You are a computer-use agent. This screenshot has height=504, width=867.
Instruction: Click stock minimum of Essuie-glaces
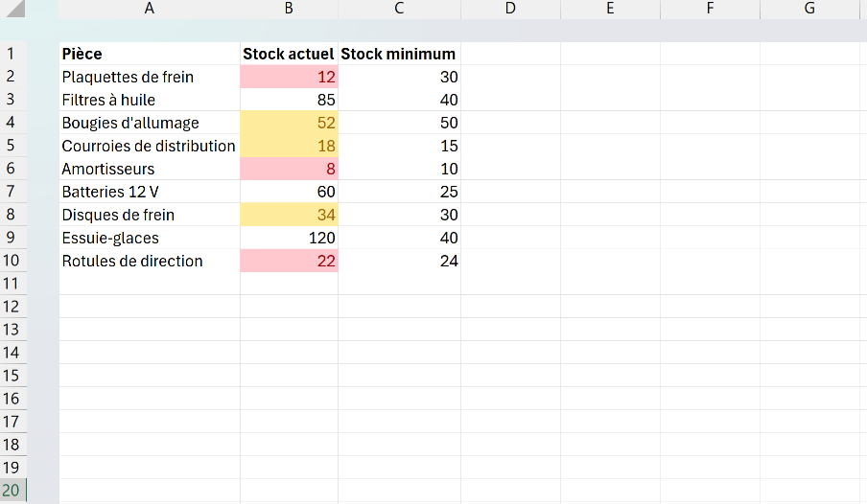click(x=399, y=238)
